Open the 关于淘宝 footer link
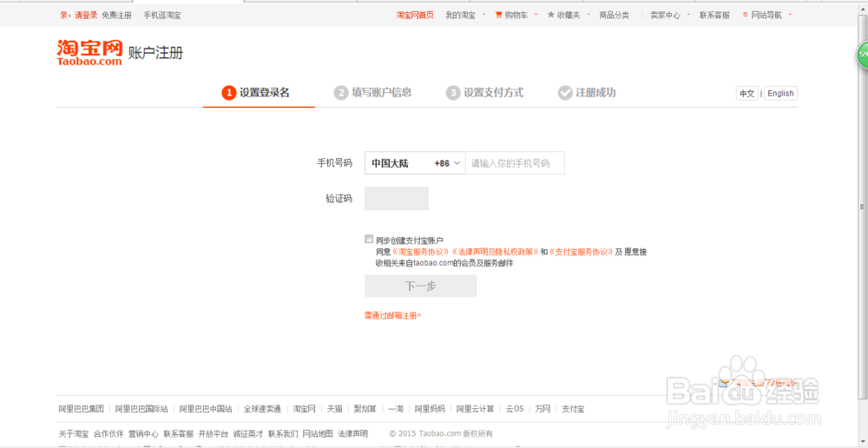The width and height of the screenshot is (868, 448). tap(74, 433)
